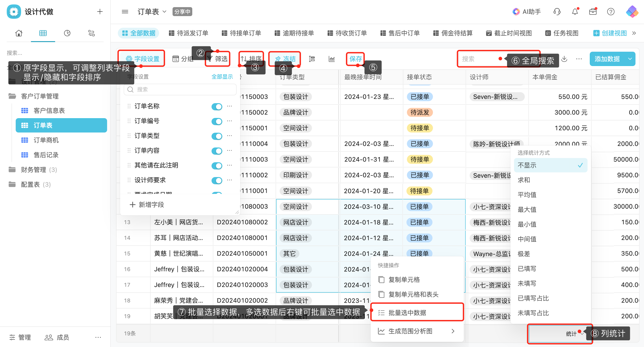Open more options for 订单名称 field
Screen dimensions: 644x347
coord(229,106)
